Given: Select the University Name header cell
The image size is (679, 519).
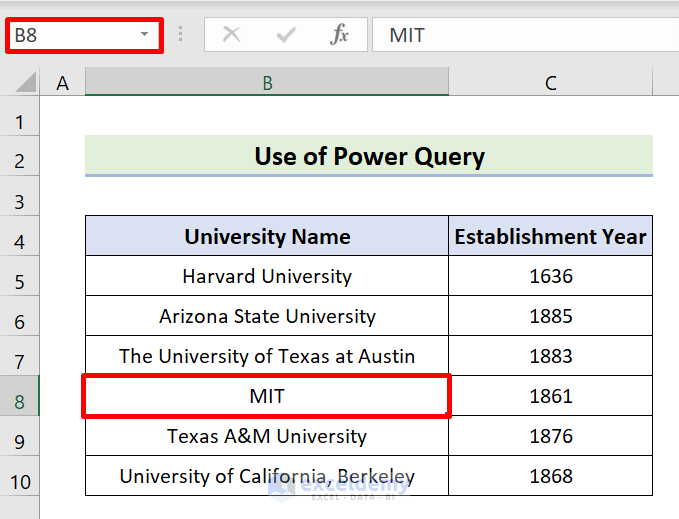Looking at the screenshot, I should click(x=267, y=237).
